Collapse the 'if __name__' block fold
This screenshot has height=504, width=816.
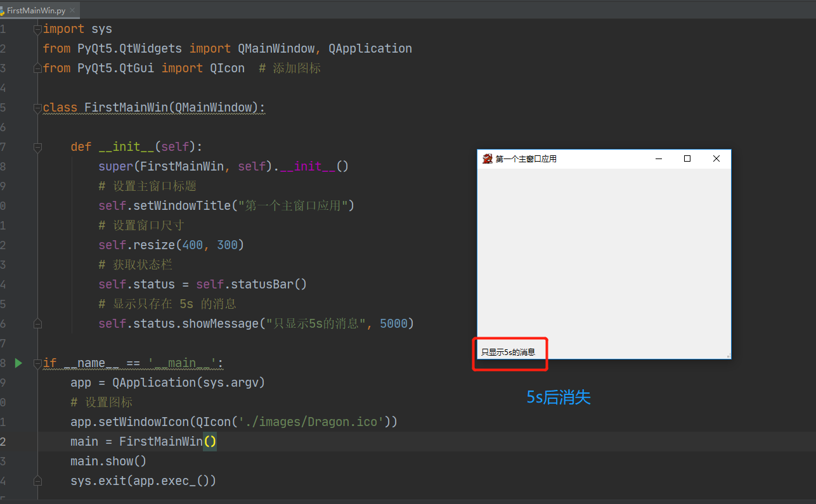point(37,363)
